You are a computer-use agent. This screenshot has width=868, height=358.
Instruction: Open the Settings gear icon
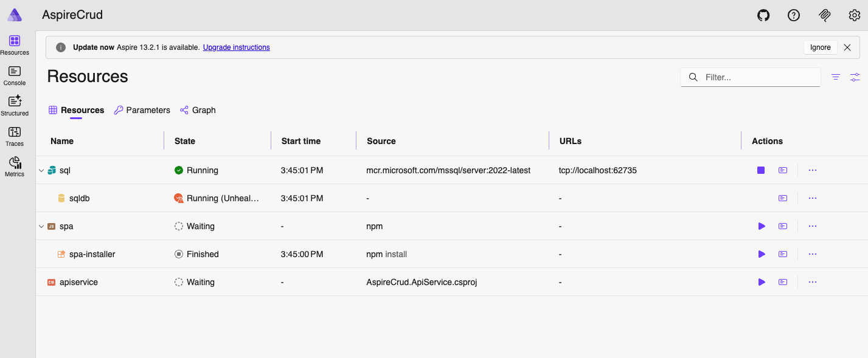[x=854, y=15]
